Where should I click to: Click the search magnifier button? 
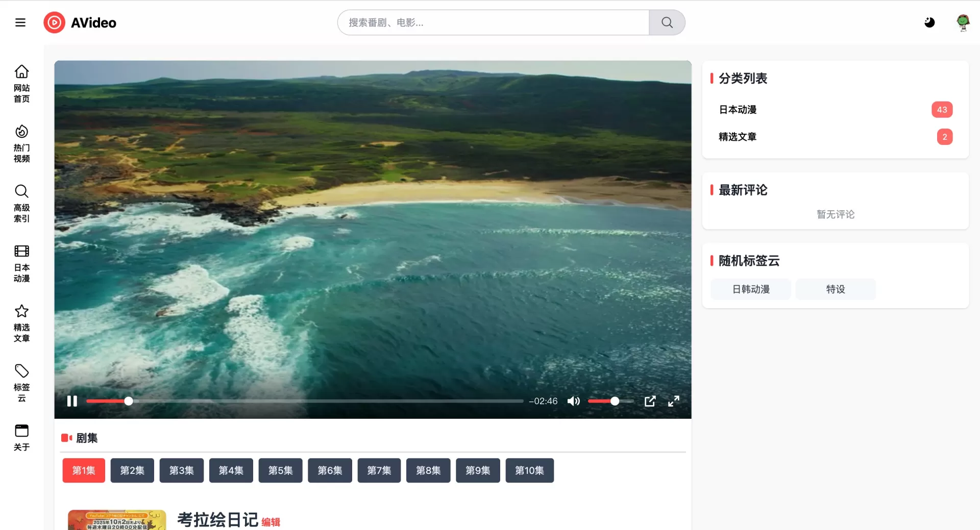point(667,22)
